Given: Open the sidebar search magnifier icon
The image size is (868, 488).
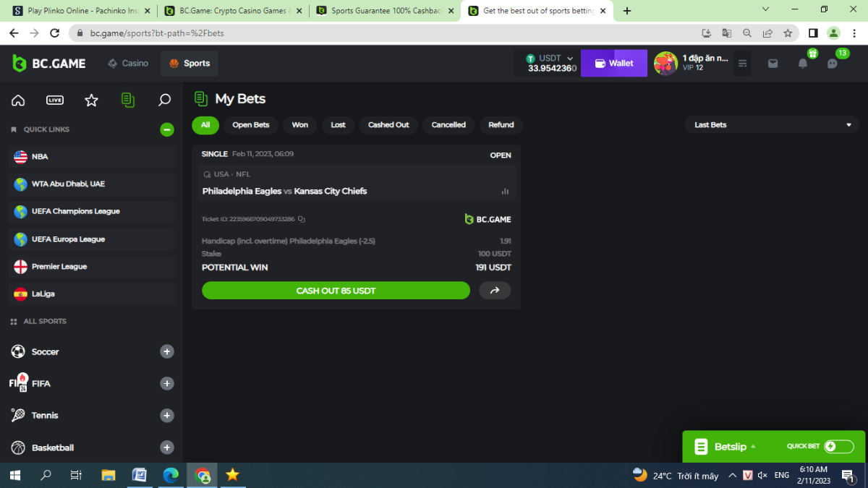Looking at the screenshot, I should 164,100.
